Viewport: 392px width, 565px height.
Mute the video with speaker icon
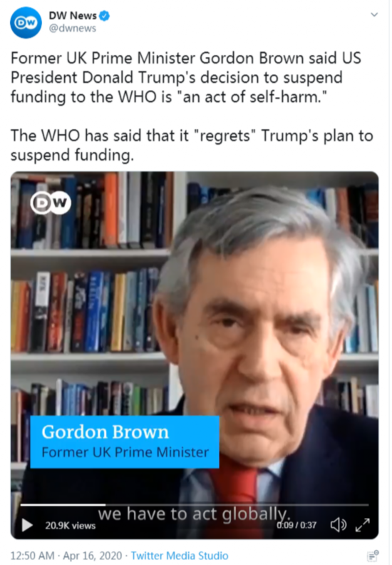[x=339, y=524]
